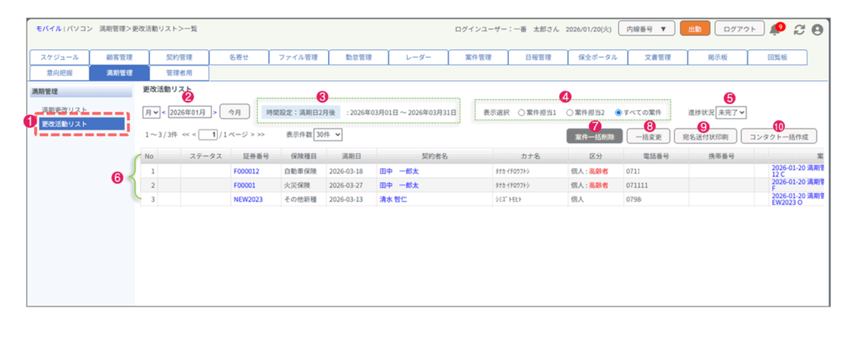Click the 2026年01月 date field

pyautogui.click(x=190, y=112)
